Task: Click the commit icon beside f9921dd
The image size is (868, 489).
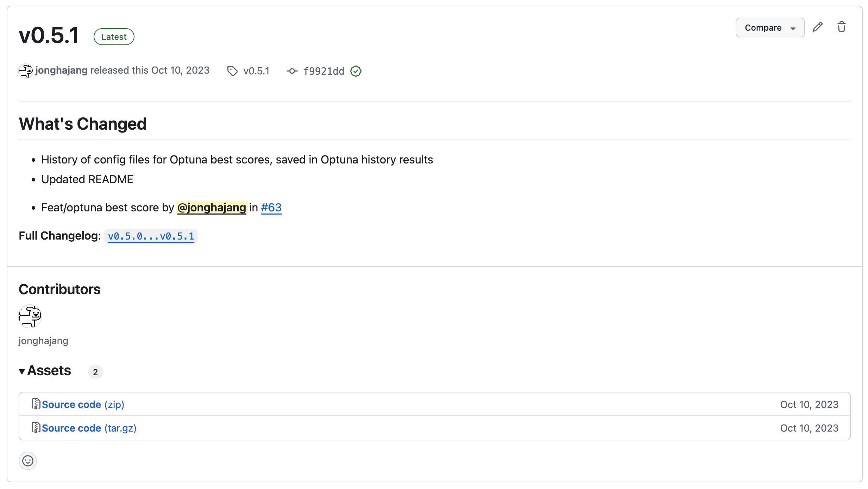Action: tap(292, 71)
